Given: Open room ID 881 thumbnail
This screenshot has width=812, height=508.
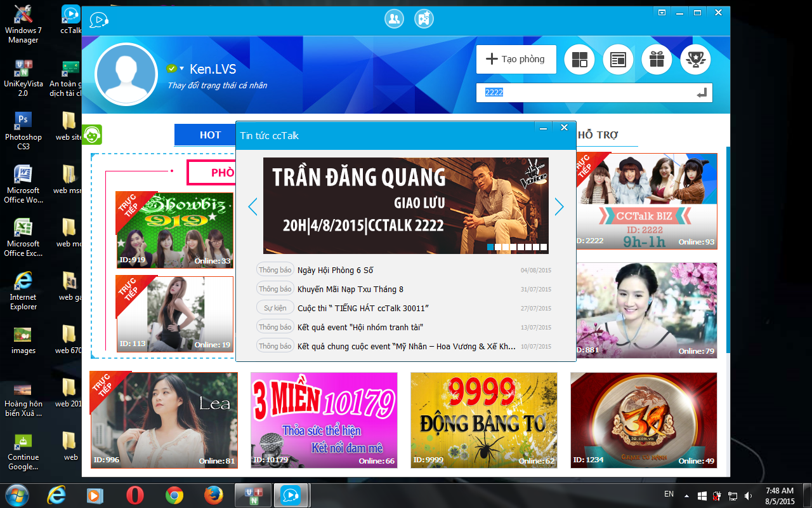Looking at the screenshot, I should click(x=646, y=311).
